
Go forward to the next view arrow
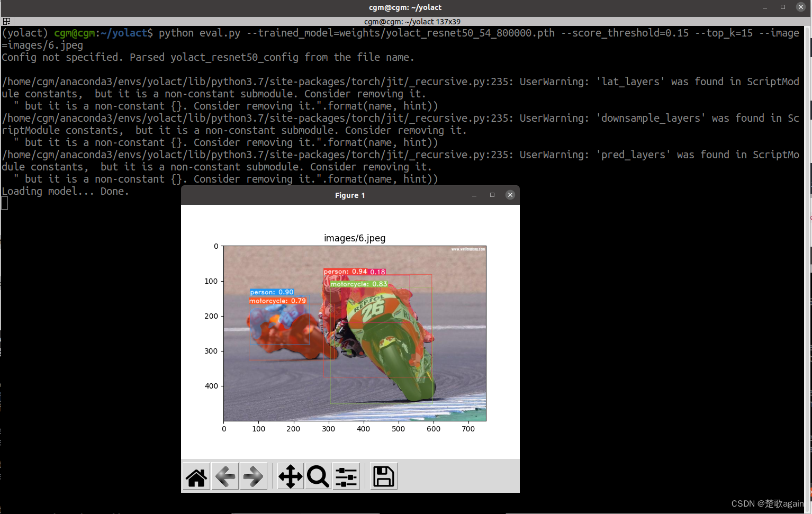(254, 476)
